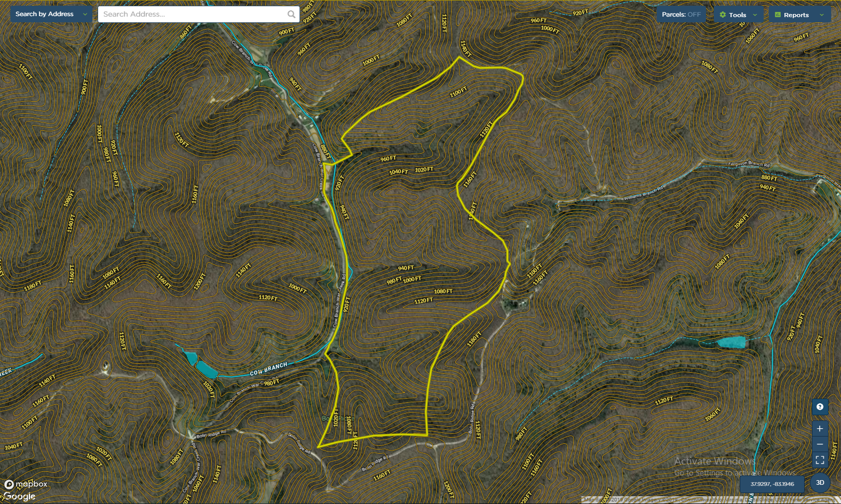Viewport: 841px width, 504px height.
Task: Open the help question mark button
Action: point(820,407)
